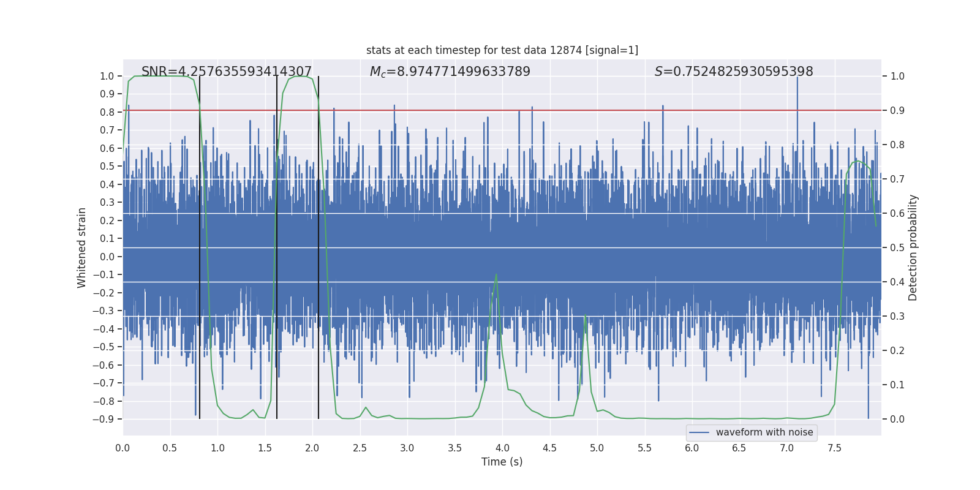
Task: Click the first black vertical marker near 0.8 s
Action: (200, 247)
